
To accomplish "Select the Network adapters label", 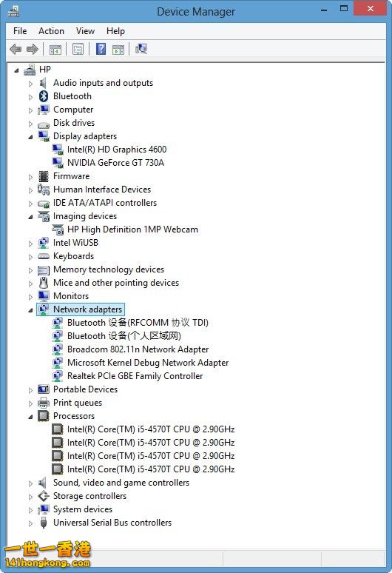I will click(x=87, y=309).
